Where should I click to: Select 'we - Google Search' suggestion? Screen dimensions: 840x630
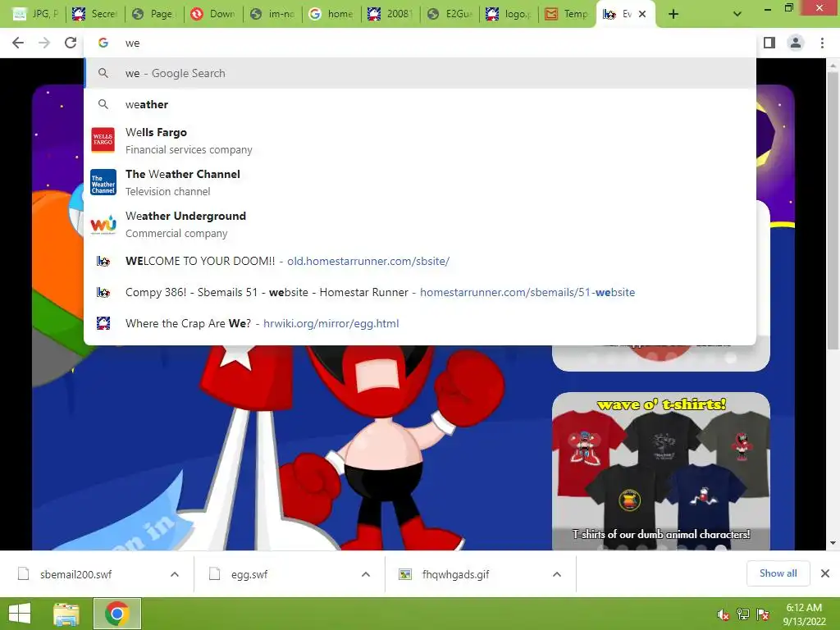(420, 73)
